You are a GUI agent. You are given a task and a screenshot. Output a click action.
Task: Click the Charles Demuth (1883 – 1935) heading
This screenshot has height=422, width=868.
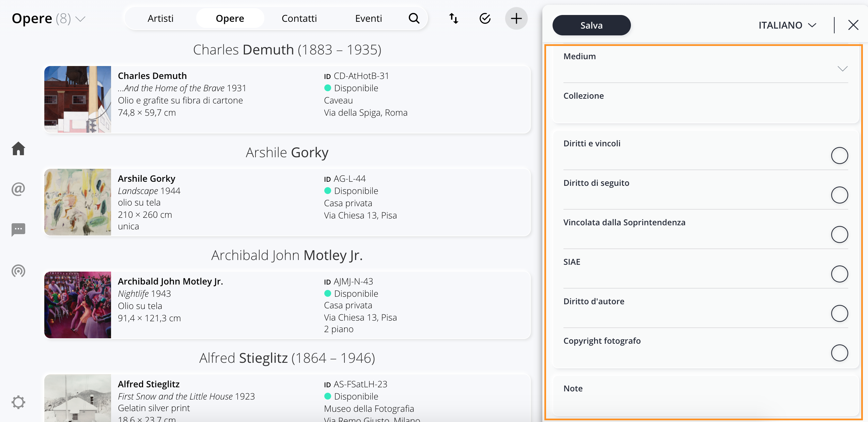287,50
